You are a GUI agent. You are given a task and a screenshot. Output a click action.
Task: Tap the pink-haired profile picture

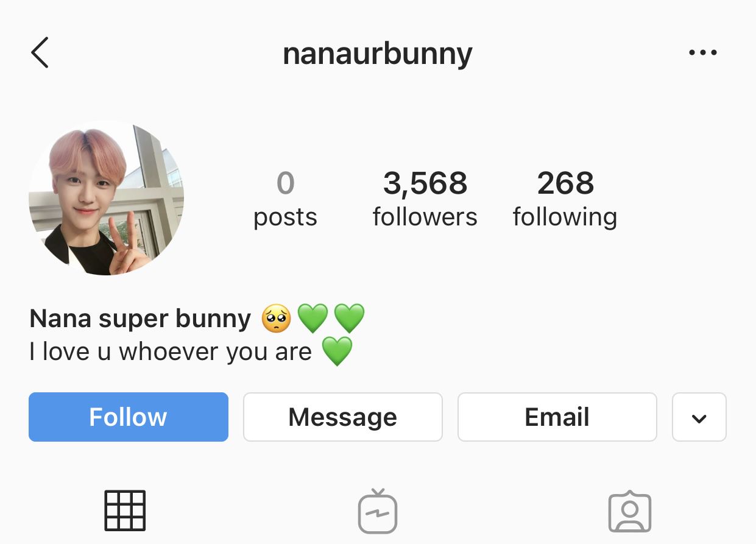click(106, 197)
